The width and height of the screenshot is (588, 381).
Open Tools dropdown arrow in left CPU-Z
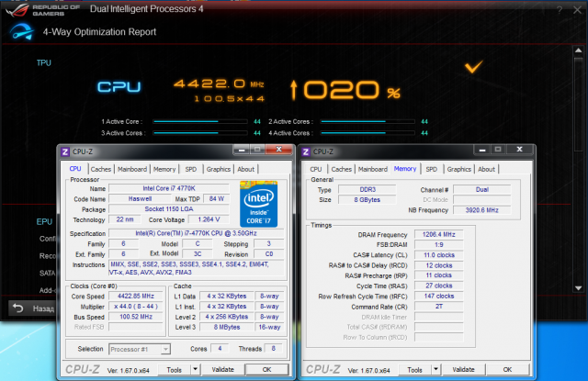tap(196, 369)
